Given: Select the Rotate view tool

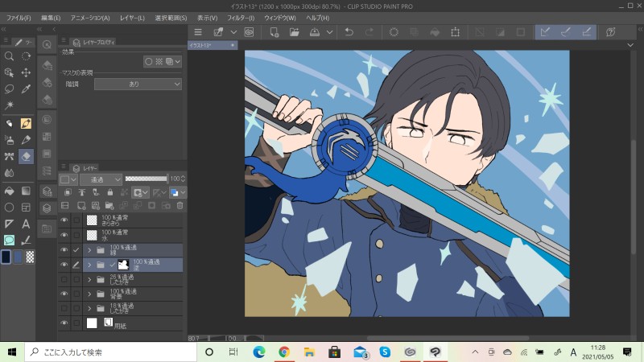Looking at the screenshot, I should coord(26,56).
